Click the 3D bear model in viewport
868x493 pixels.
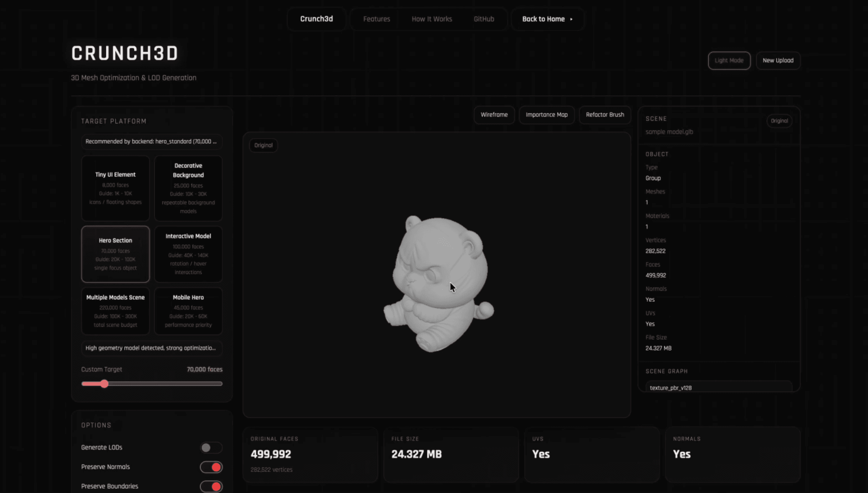pos(438,284)
